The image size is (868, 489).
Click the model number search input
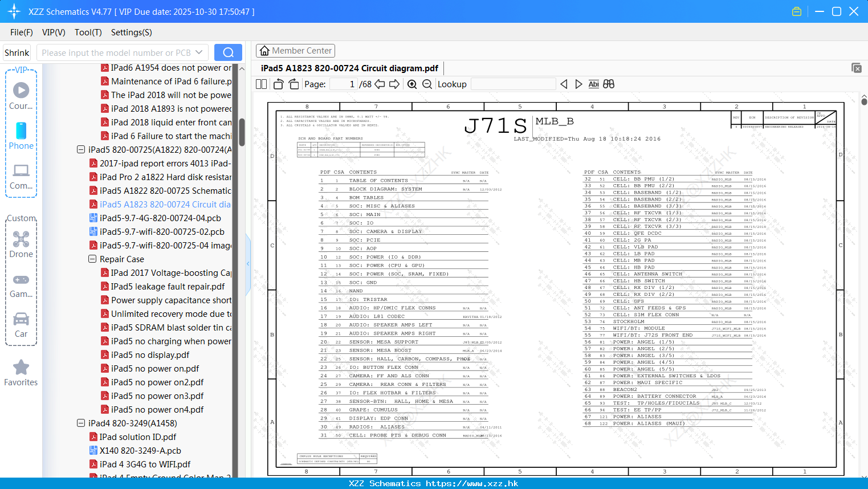116,52
